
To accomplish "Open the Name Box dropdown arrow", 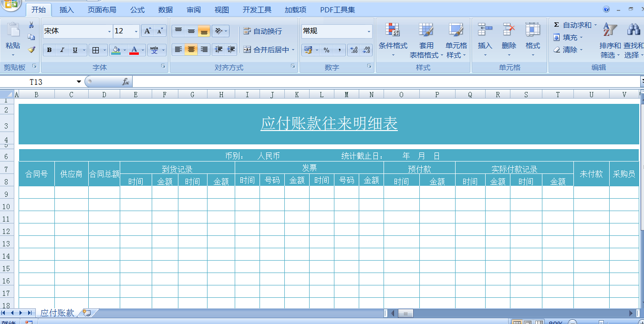I will coord(79,82).
